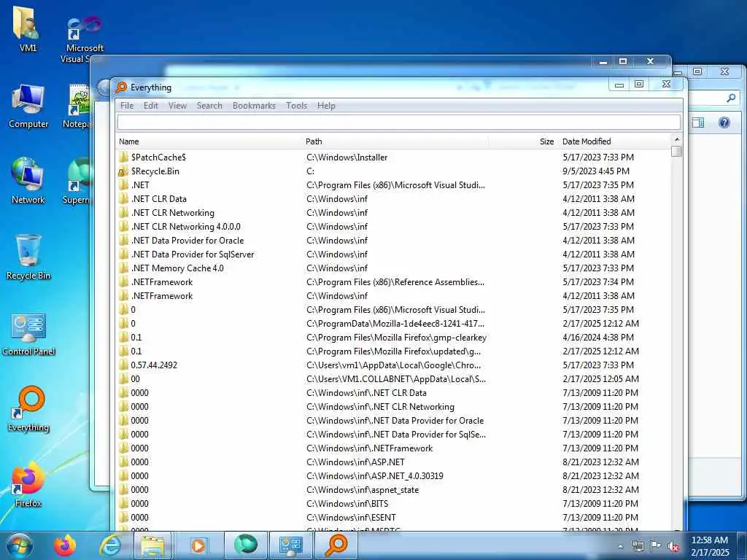Sort results by Path column header
Image resolution: width=747 pixels, height=560 pixels.
click(x=395, y=141)
